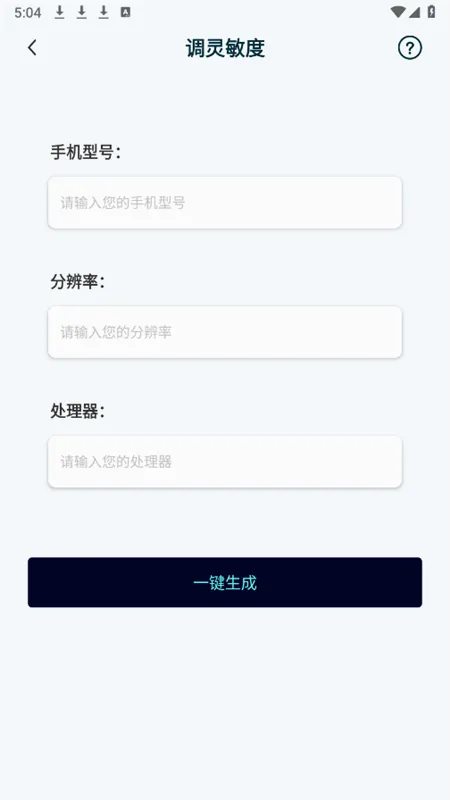The height and width of the screenshot is (800, 450).
Task: Tap the cellular signal strength icon
Action: [x=414, y=12]
